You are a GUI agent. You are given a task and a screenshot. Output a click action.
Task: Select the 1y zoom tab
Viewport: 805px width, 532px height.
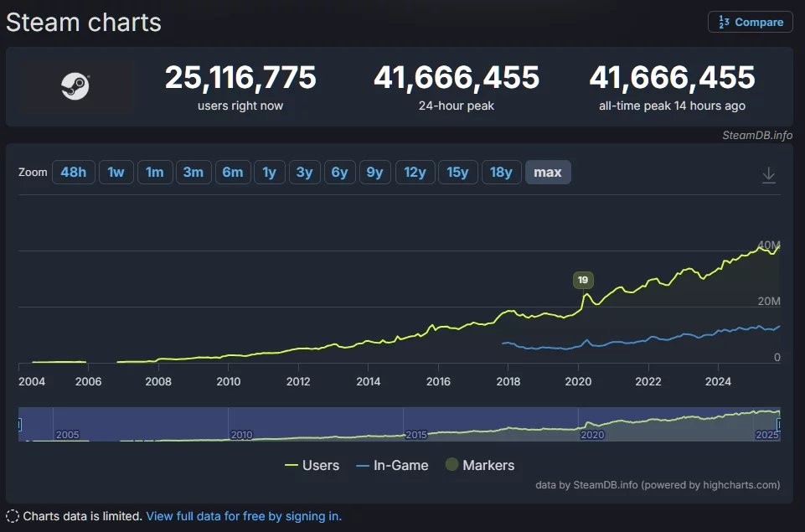pyautogui.click(x=269, y=172)
